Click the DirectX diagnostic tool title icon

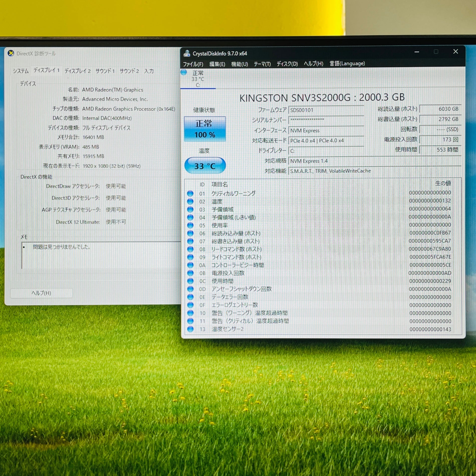tap(11, 53)
